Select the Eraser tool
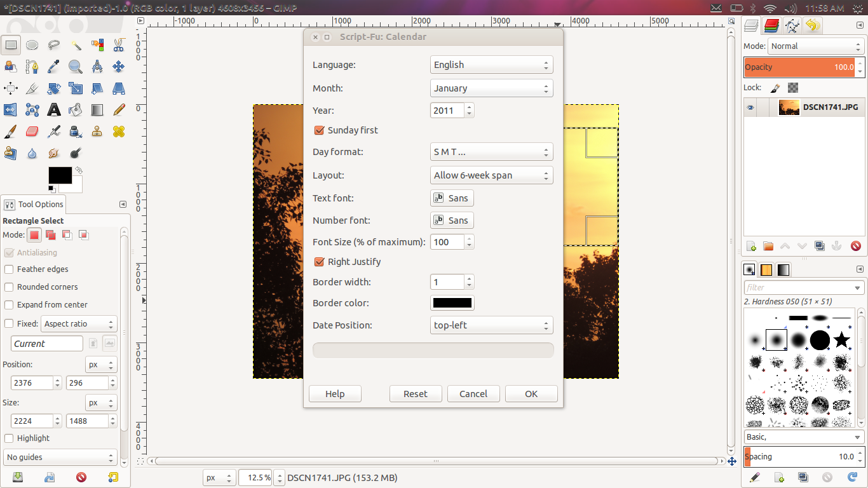Image resolution: width=868 pixels, height=488 pixels. [x=32, y=132]
